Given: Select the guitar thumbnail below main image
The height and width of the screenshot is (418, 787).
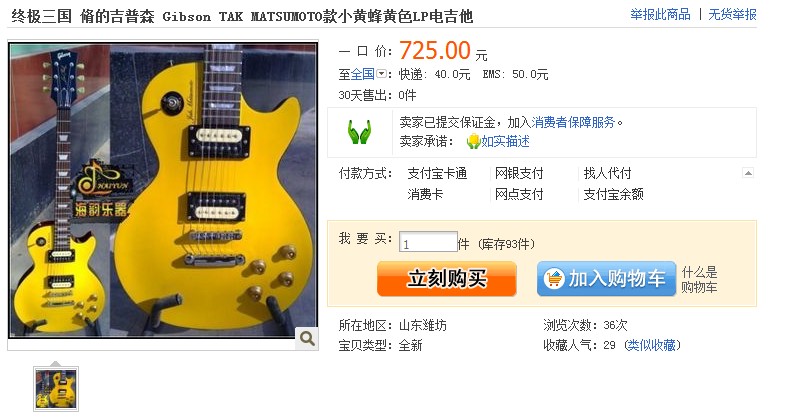Looking at the screenshot, I should 56,389.
